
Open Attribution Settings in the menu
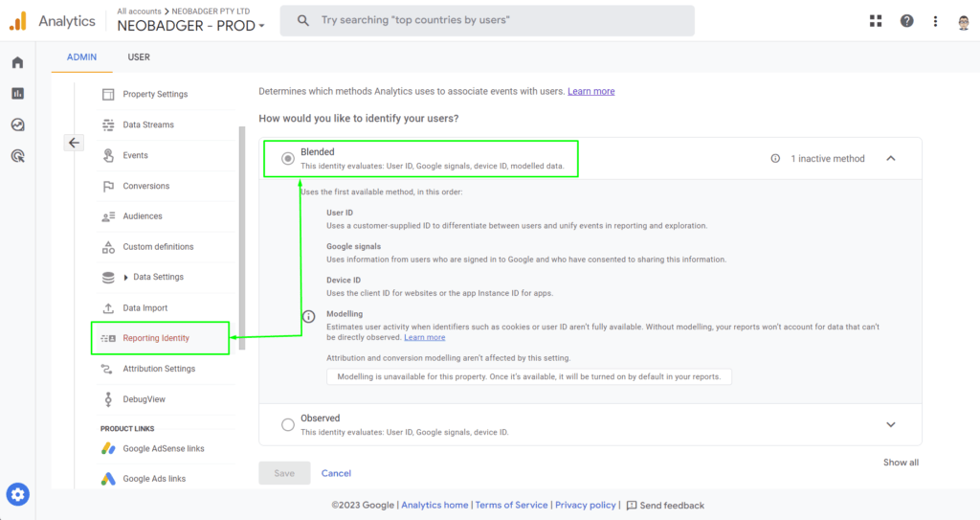(x=159, y=369)
